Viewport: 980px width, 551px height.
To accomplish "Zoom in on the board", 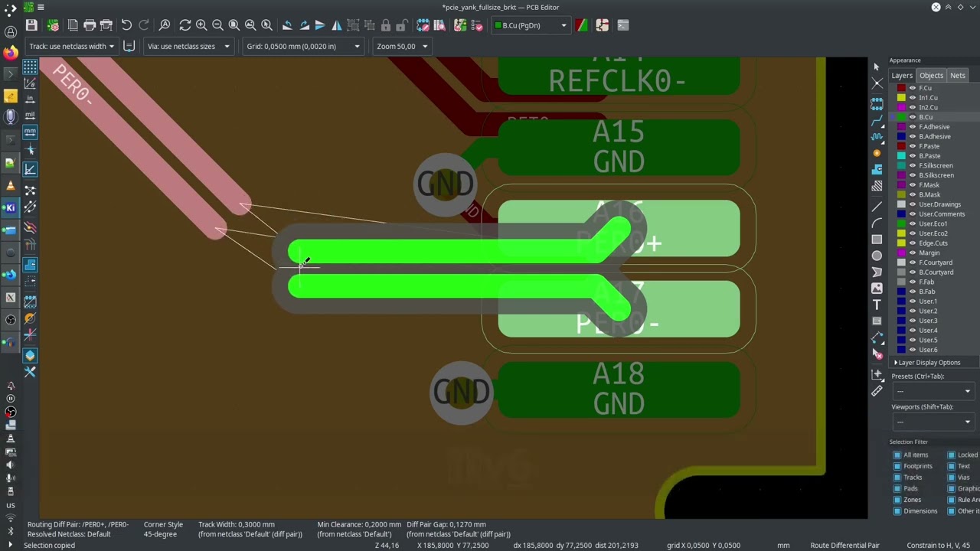I will [x=201, y=25].
